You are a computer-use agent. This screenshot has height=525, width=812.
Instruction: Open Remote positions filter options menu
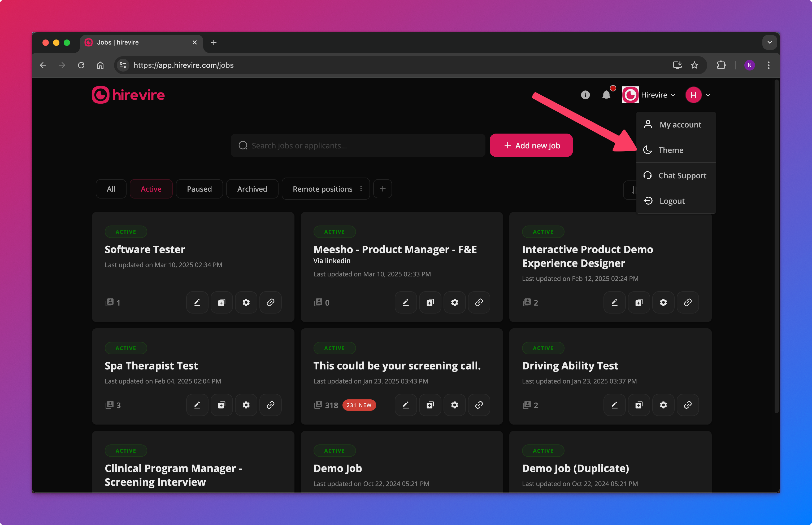361,189
